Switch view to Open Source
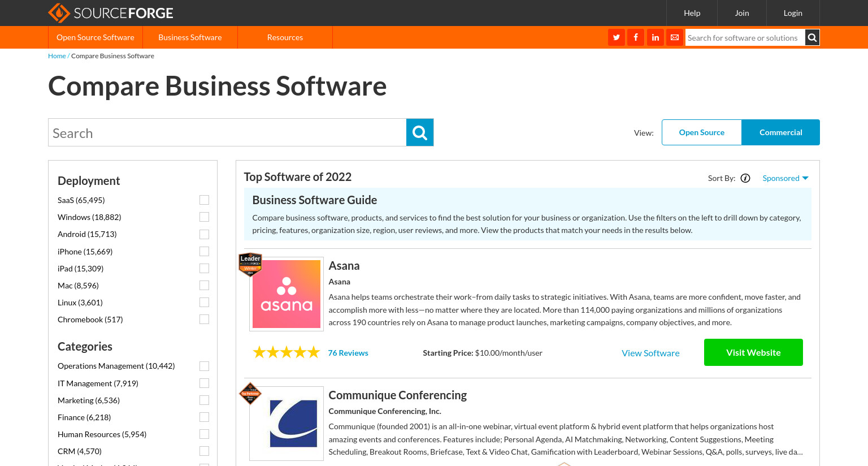Screen dimensions: 868x466 click(x=701, y=132)
